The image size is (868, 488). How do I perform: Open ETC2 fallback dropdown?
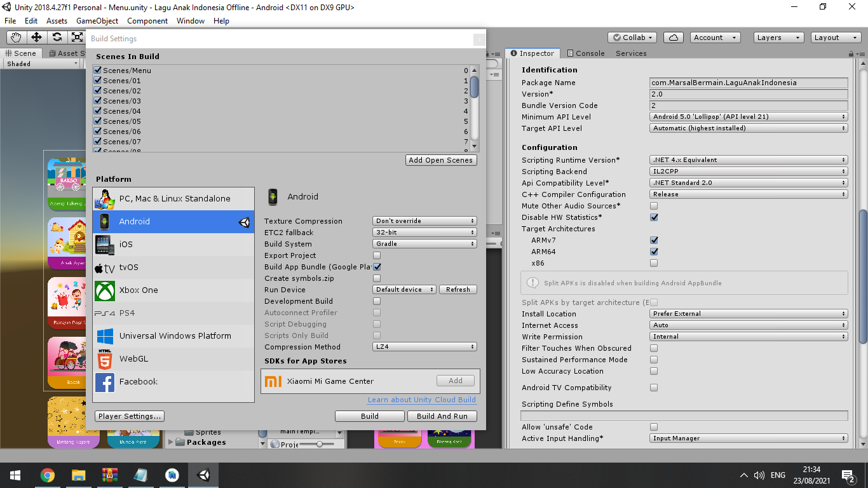coord(424,233)
